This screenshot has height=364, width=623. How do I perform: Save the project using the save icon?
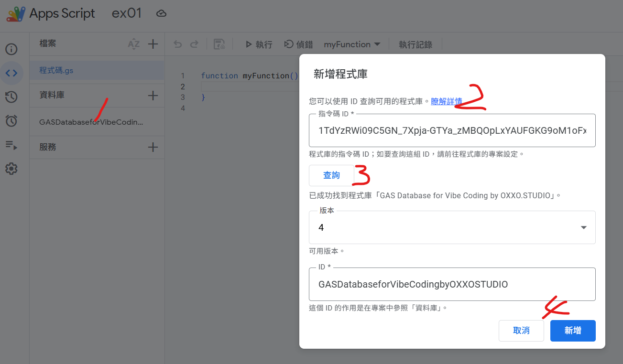pyautogui.click(x=219, y=44)
